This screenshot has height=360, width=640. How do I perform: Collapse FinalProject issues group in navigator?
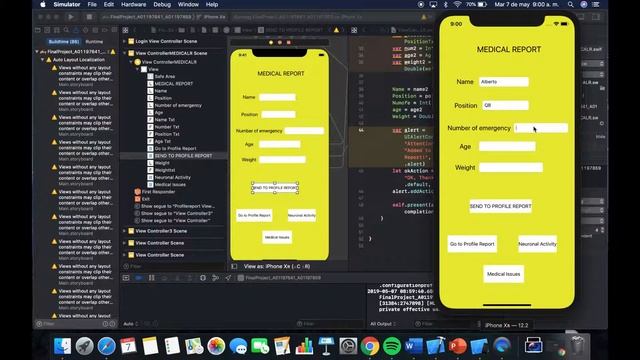point(37,52)
